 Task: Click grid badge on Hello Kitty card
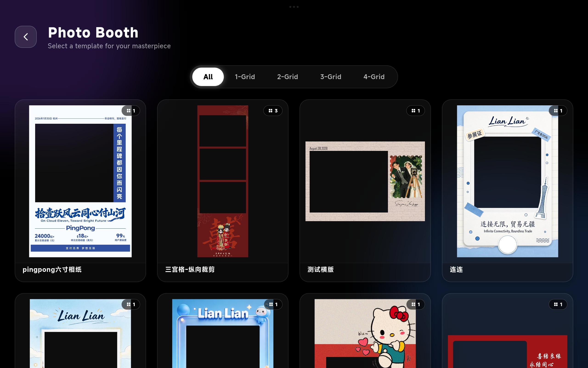tap(416, 305)
